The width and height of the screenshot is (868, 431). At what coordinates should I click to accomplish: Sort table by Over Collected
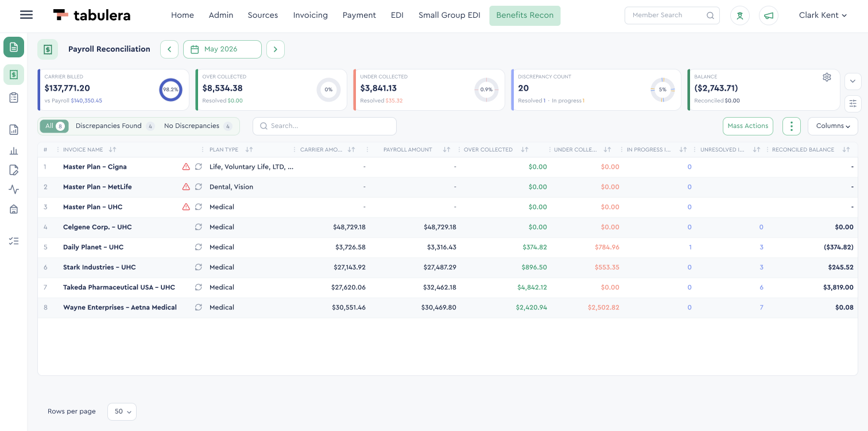coord(525,150)
